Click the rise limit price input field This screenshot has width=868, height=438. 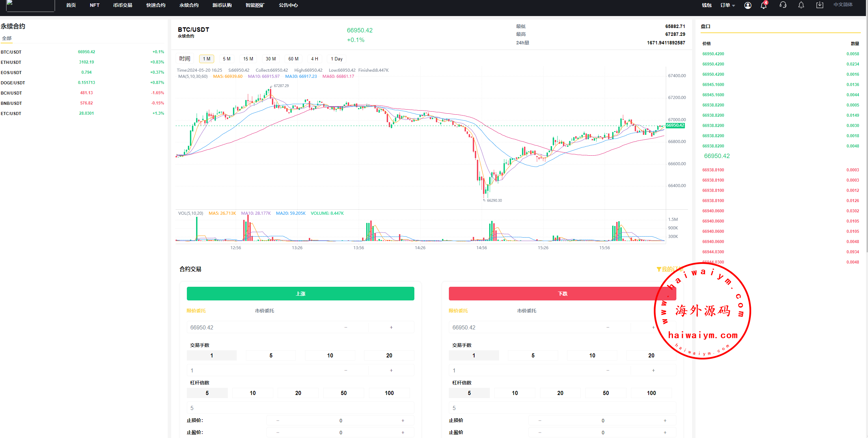(x=260, y=327)
